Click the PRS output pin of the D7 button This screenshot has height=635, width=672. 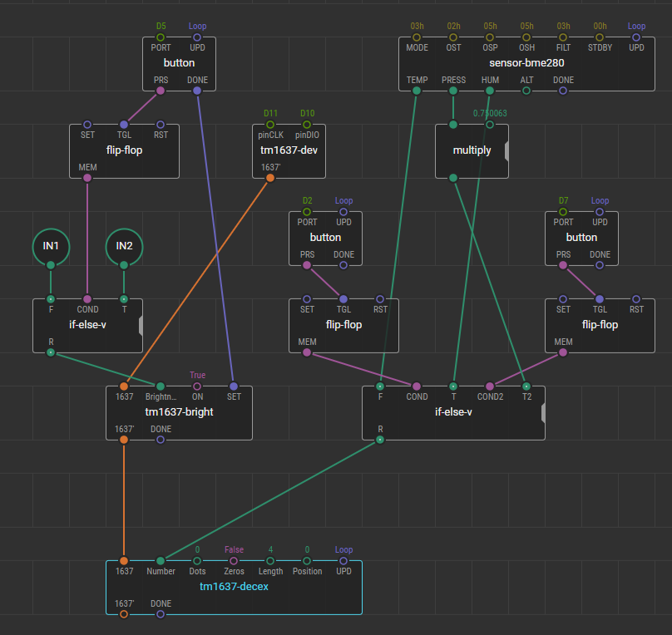563,265
